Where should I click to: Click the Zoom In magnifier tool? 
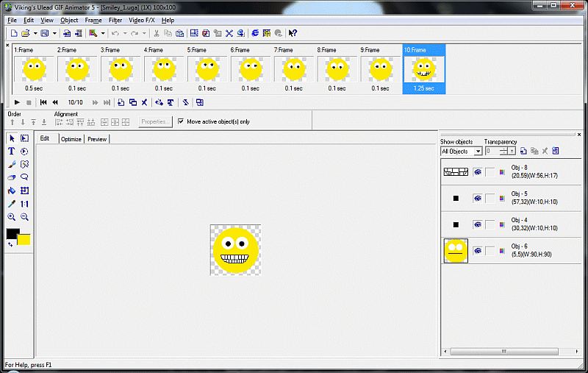[12, 217]
